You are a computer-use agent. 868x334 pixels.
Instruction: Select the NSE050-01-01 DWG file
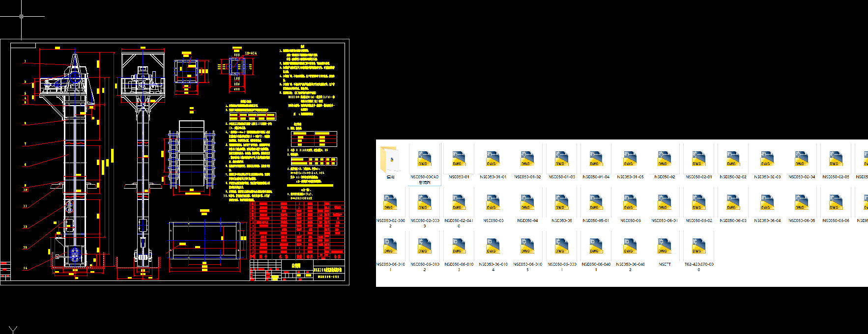(x=493, y=163)
